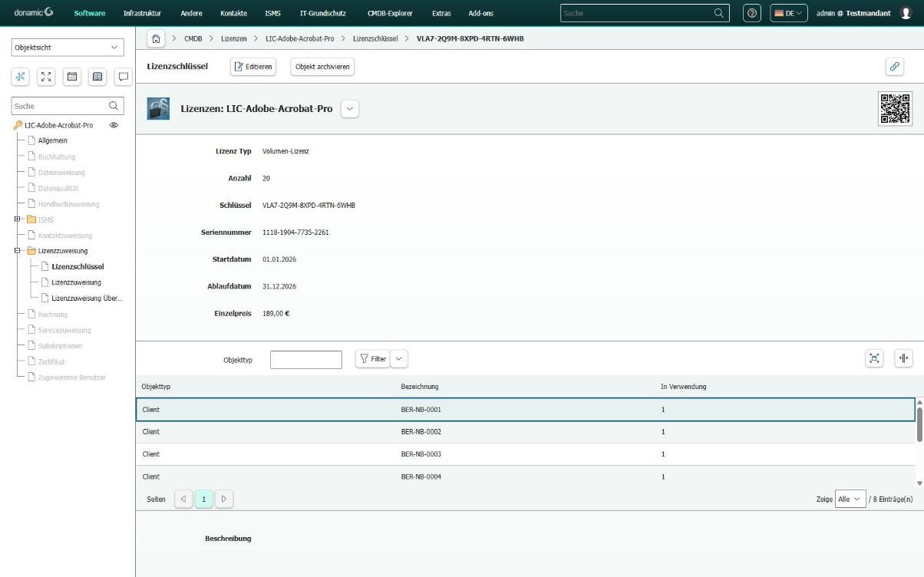Open the arrow dropdown beside Filter
This screenshot has height=577, width=924.
pos(399,358)
